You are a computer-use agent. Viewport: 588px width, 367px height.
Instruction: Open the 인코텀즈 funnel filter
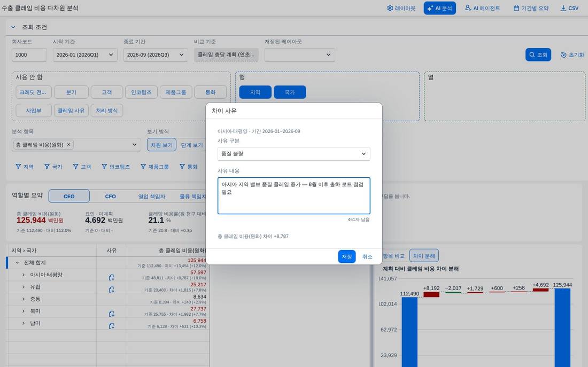tap(115, 167)
